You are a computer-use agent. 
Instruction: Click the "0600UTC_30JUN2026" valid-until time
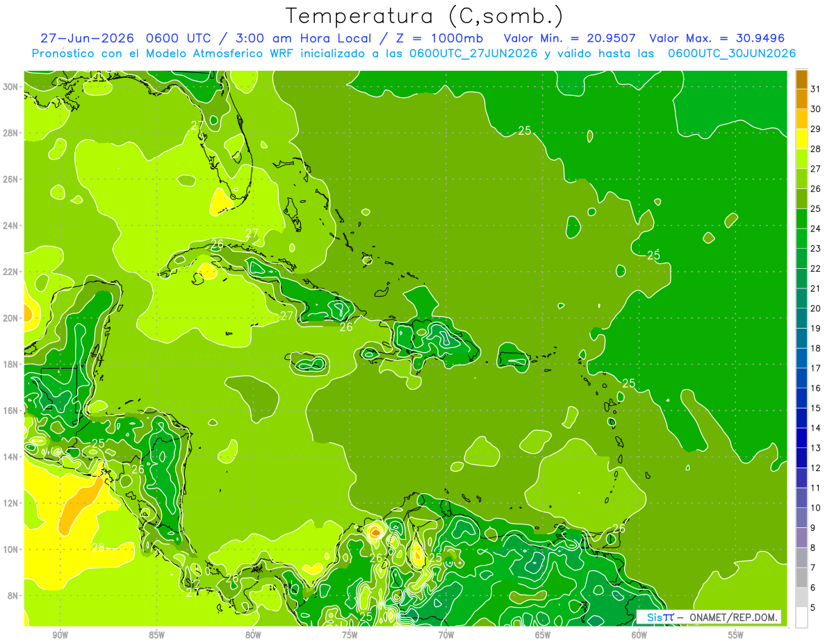pyautogui.click(x=731, y=53)
